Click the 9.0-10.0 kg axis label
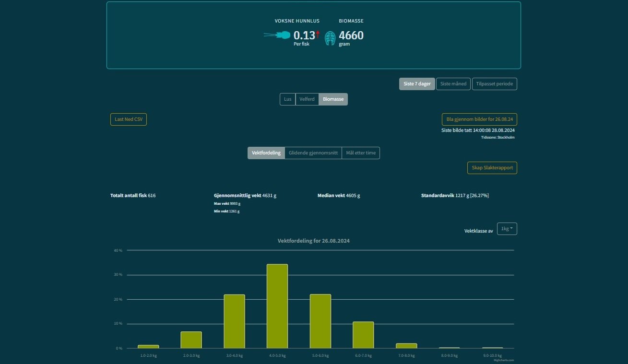 point(492,356)
